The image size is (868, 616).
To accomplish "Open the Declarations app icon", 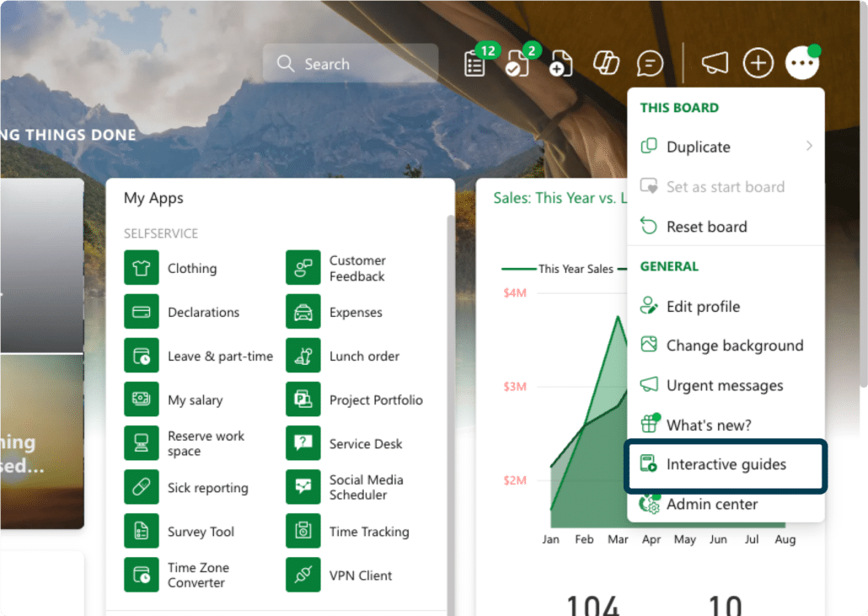I will pyautogui.click(x=142, y=312).
